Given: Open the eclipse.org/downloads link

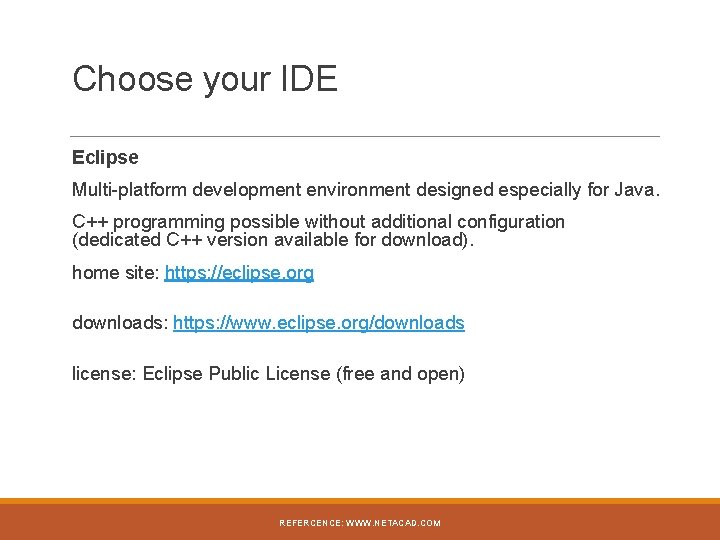Looking at the screenshot, I should click(319, 323).
